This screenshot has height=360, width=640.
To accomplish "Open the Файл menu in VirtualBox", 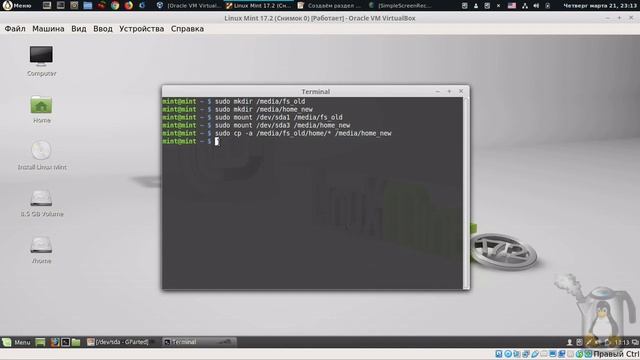I will pos(15,29).
